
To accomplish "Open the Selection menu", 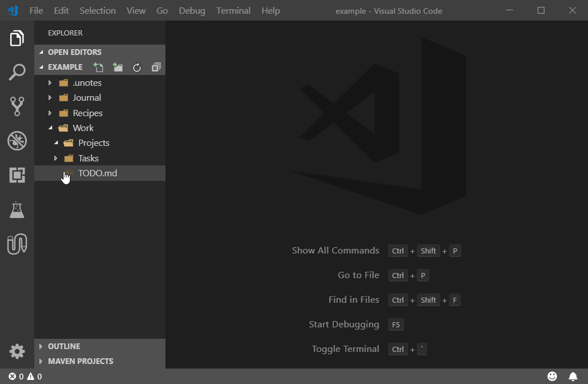I will [x=97, y=10].
